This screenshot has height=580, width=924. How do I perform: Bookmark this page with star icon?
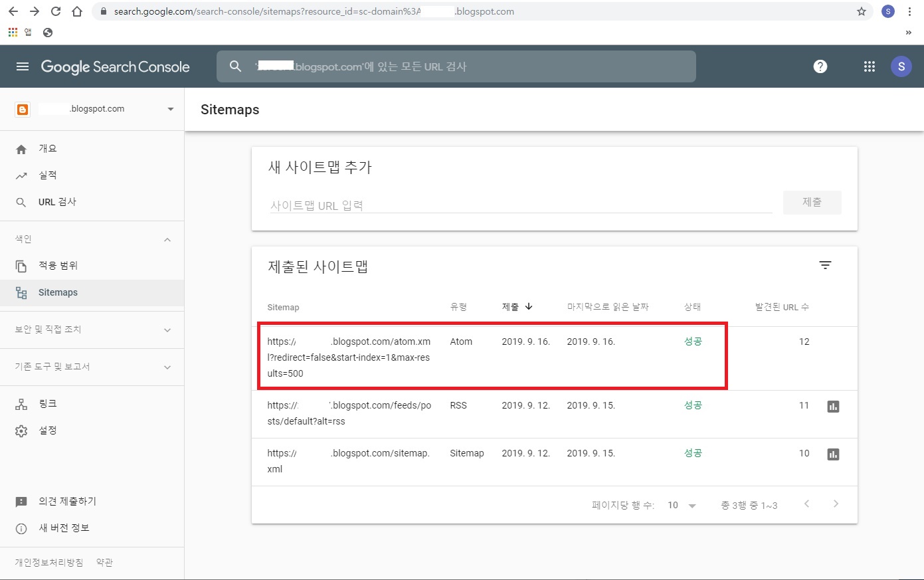click(862, 11)
